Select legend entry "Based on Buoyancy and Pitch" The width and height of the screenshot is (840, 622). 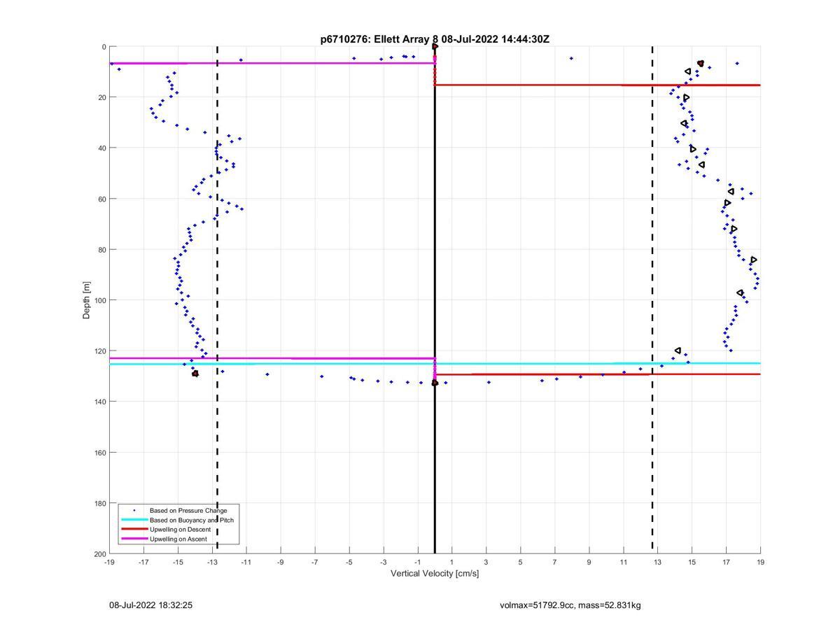point(192,520)
